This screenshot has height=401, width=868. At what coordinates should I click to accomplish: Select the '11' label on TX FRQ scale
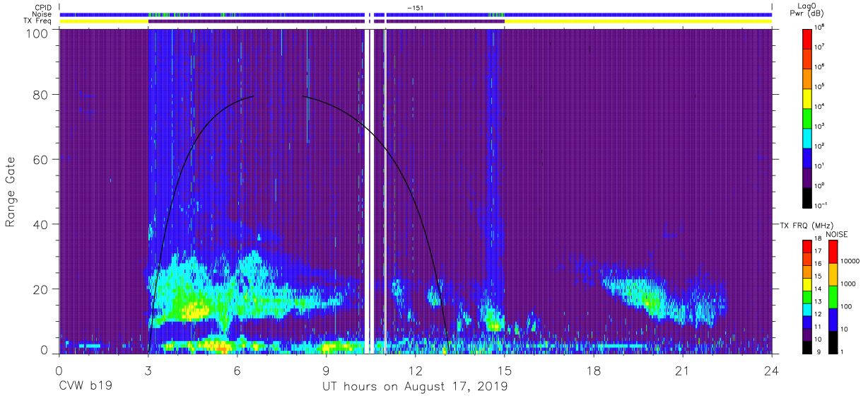(x=819, y=327)
